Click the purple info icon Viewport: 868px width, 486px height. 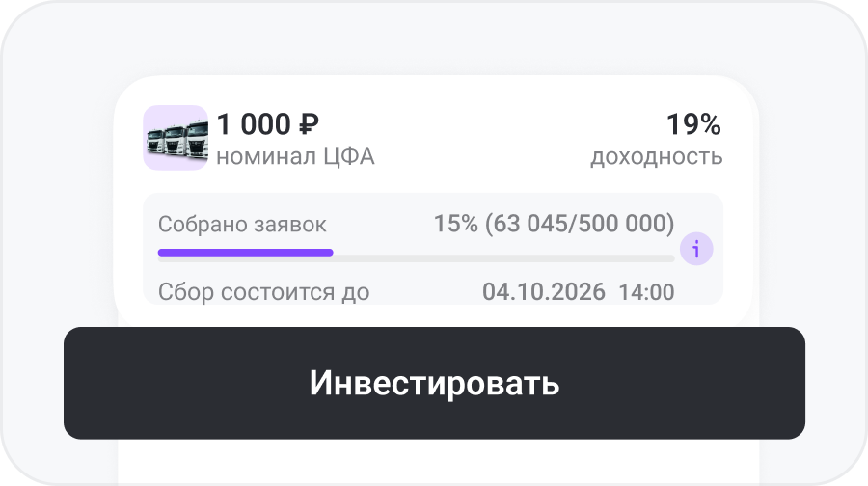696,250
